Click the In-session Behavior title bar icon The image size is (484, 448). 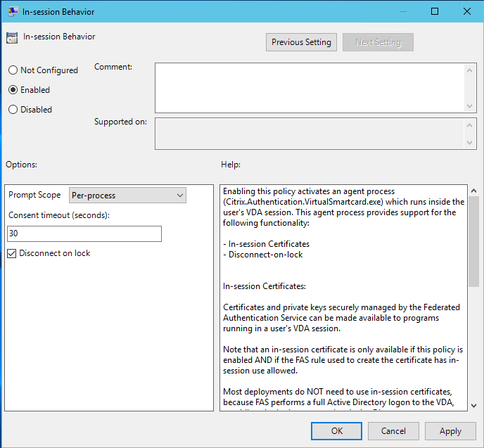pos(13,12)
